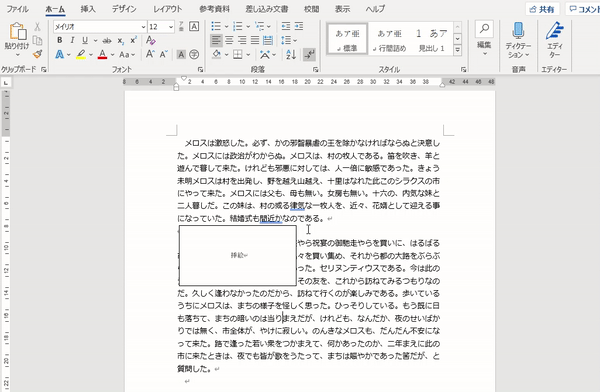Toggle center alignment
Viewport: 600px width, 392px height.
(229, 40)
